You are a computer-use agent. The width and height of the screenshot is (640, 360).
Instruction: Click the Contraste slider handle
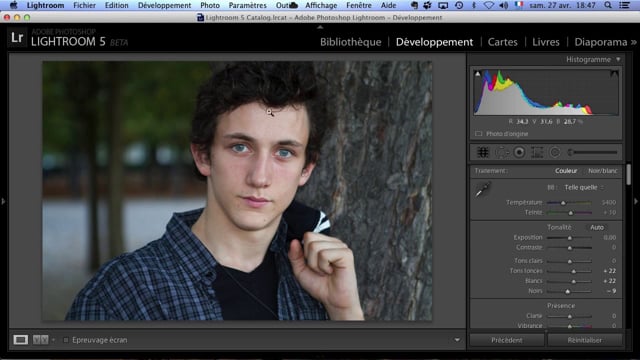coord(570,248)
